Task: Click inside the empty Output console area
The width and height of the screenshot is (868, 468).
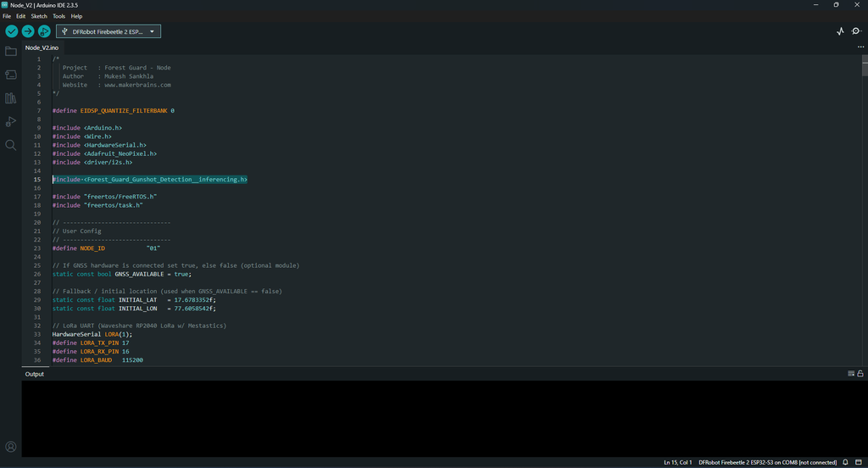Action: click(x=444, y=419)
